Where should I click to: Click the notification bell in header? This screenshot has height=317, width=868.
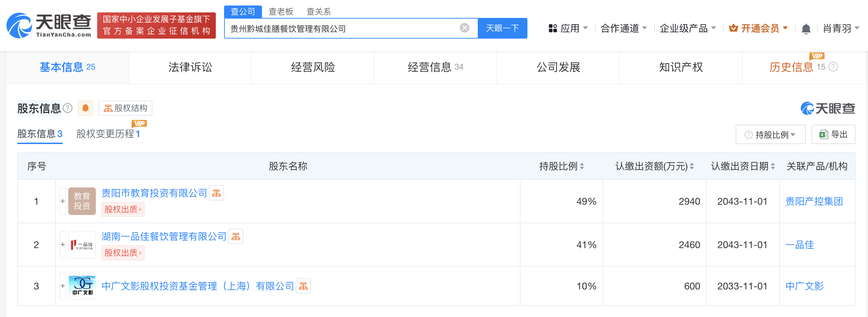point(806,29)
